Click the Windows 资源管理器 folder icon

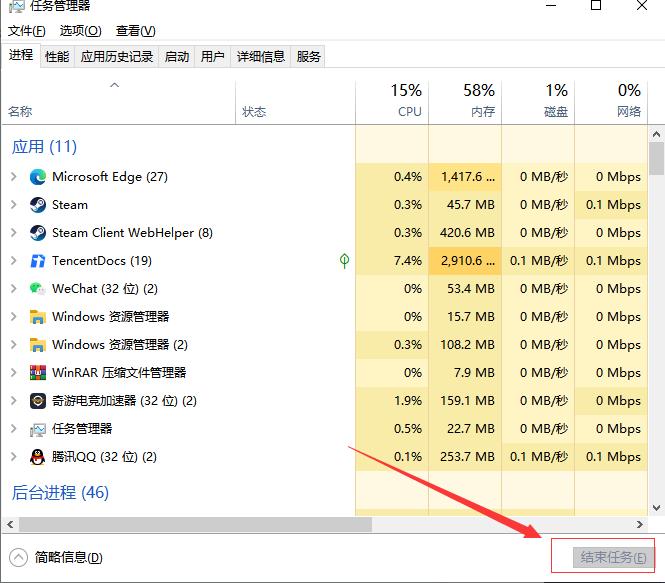click(x=38, y=317)
